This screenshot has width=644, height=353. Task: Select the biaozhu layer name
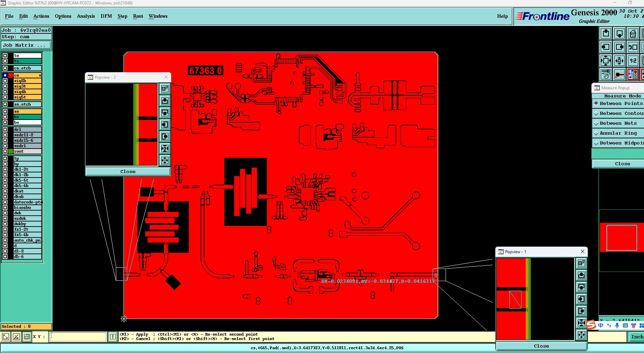[28, 208]
